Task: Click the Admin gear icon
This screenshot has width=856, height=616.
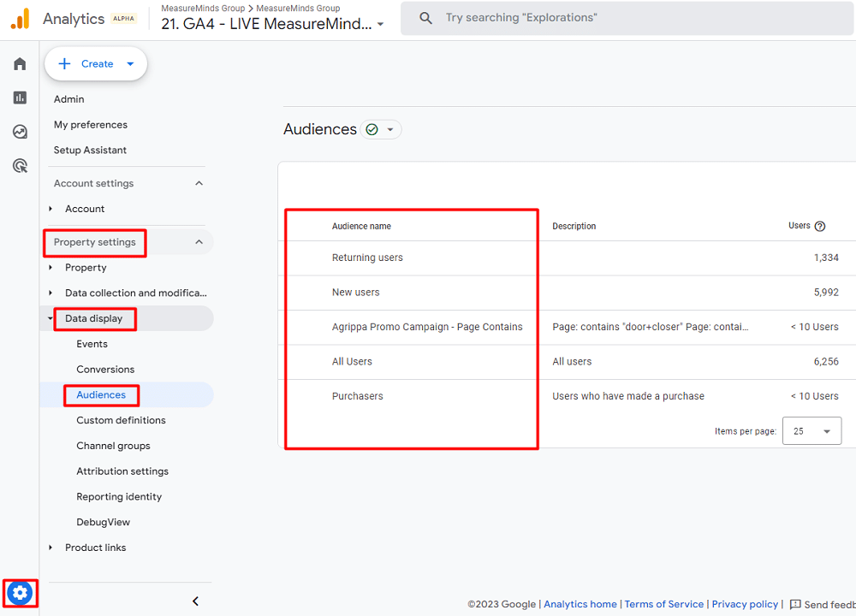Action: point(21,592)
